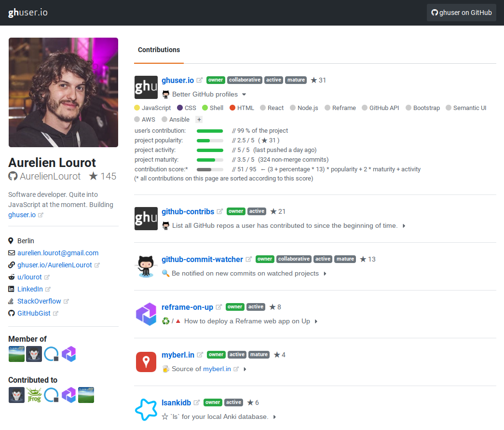Open ghuser.io/AurelienLourot profile link

pos(54,265)
